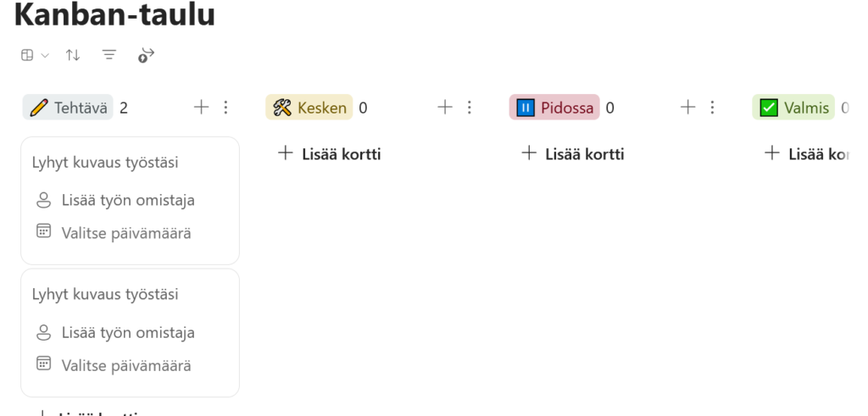Click the plus icon in Pidossa header
This screenshot has height=416, width=868.
click(688, 108)
